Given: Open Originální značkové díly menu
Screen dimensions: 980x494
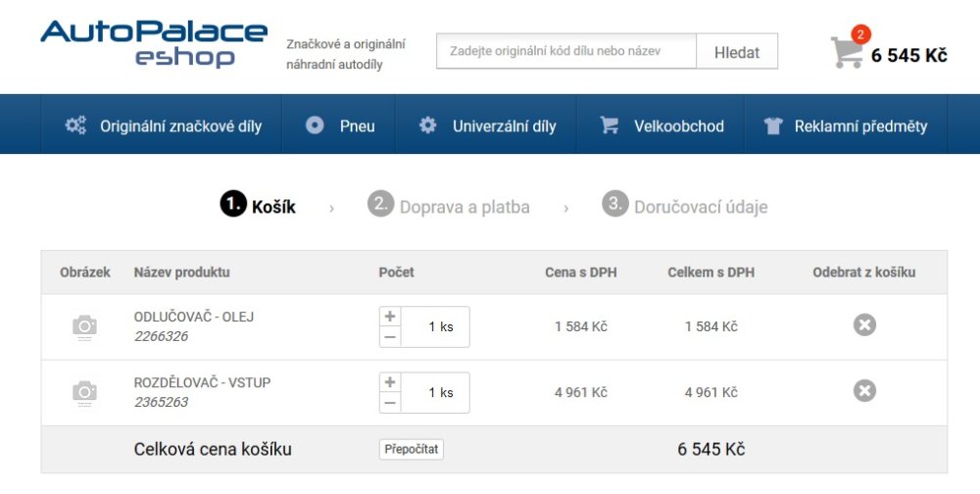Looking at the screenshot, I should [x=163, y=125].
